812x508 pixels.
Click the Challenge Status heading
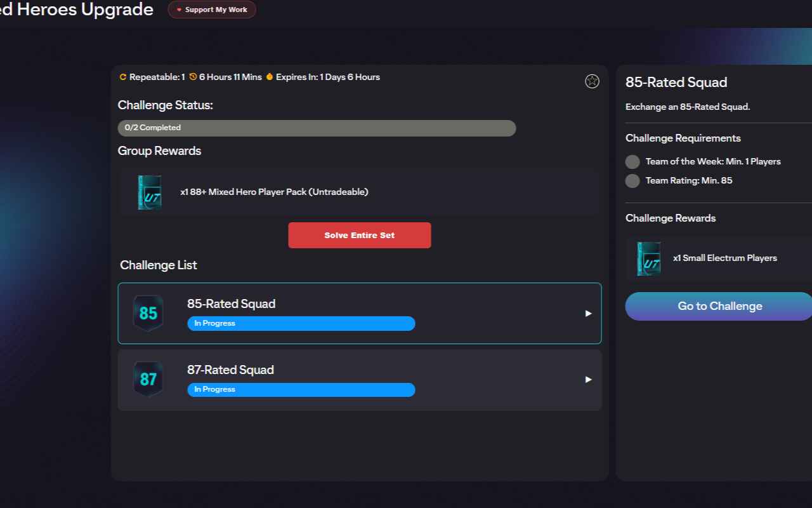point(166,105)
